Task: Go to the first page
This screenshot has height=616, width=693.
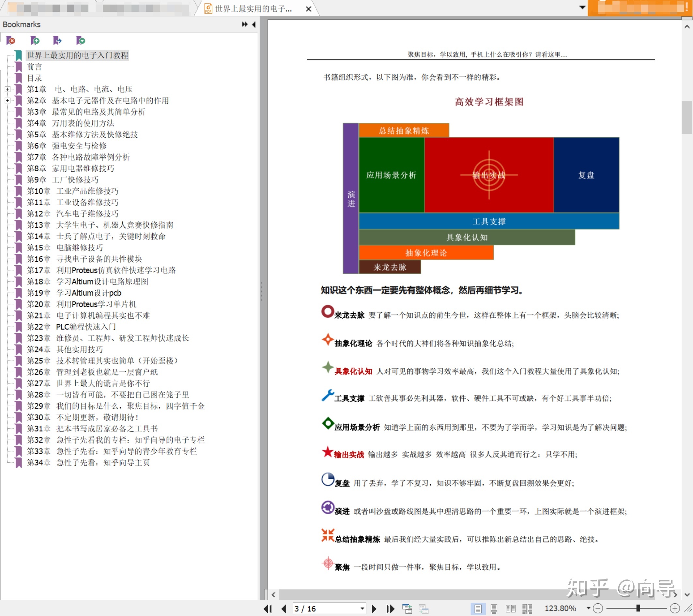Action: point(268,609)
